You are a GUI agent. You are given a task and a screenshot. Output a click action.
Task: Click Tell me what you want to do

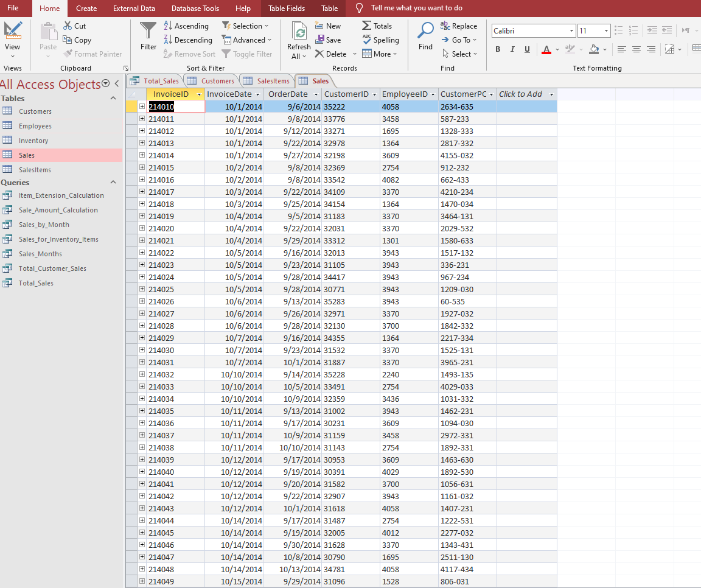pyautogui.click(x=416, y=9)
